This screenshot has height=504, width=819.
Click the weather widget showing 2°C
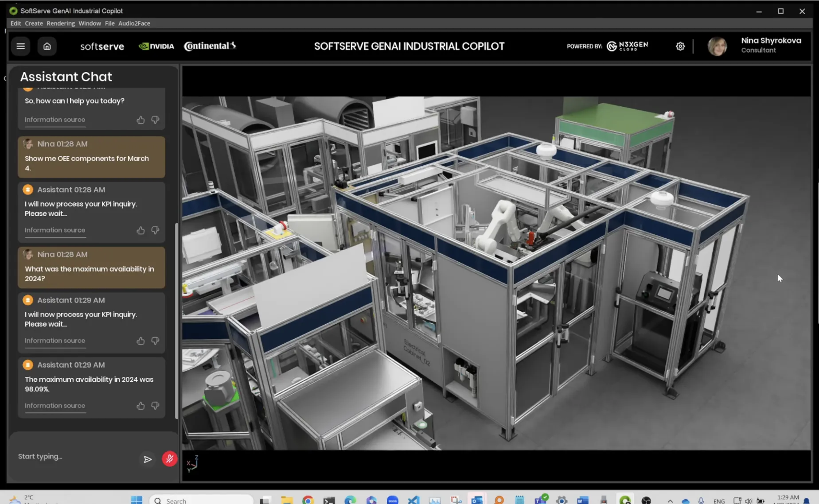33,500
